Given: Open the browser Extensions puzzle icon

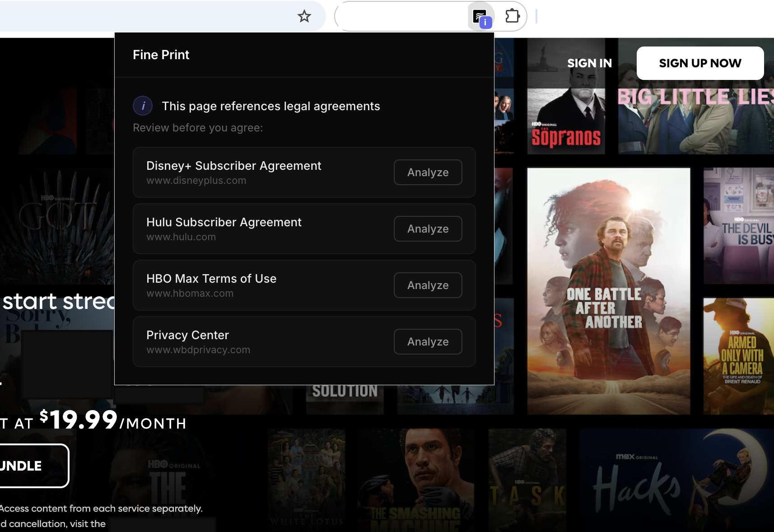Looking at the screenshot, I should coord(512,16).
